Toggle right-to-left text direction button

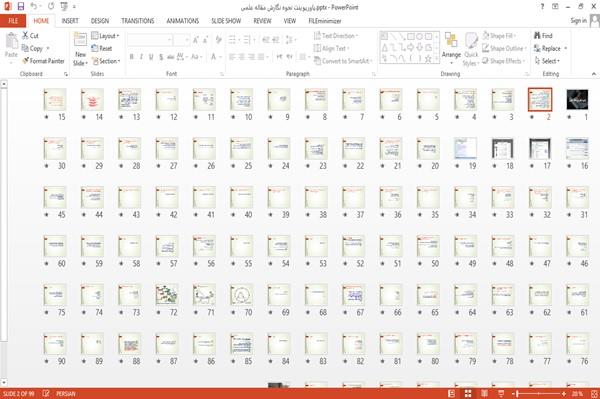(290, 57)
